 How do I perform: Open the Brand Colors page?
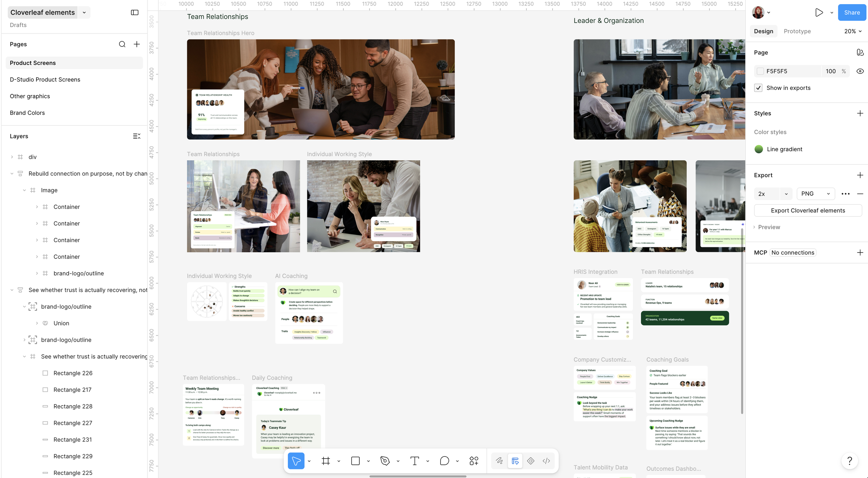click(74, 113)
